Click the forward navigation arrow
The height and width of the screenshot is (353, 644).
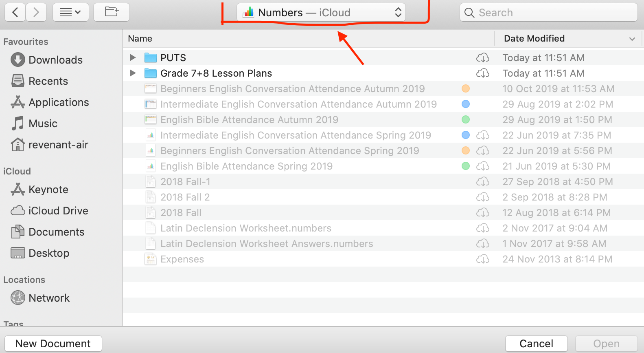[x=36, y=12]
